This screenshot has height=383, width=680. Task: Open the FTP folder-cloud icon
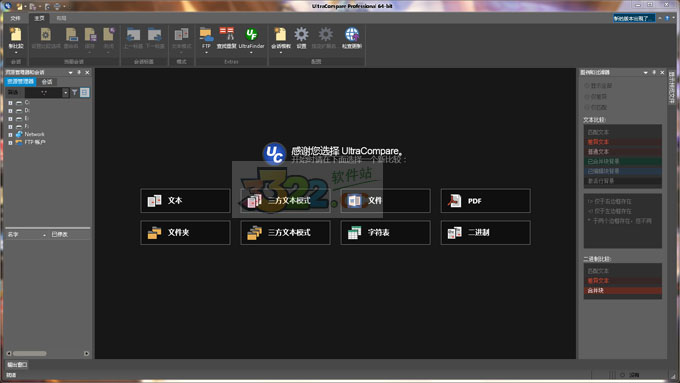[x=206, y=35]
